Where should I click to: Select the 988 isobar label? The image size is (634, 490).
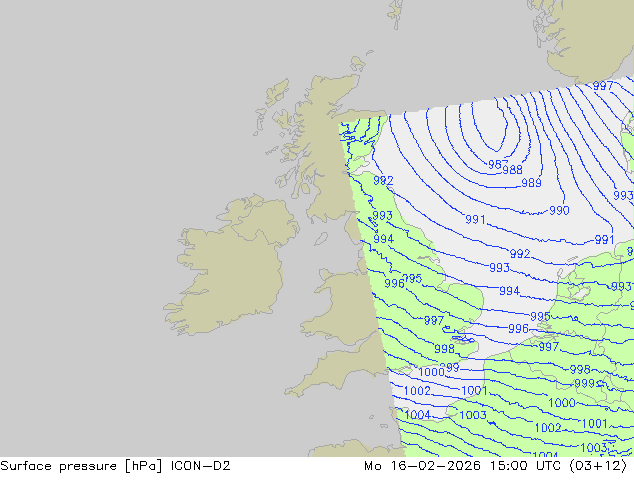513,170
